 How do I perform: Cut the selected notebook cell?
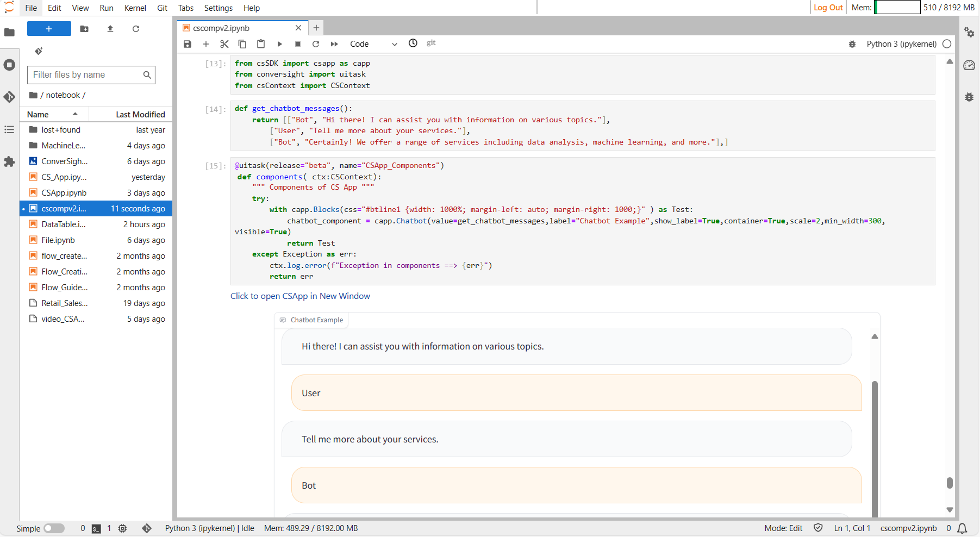(224, 44)
